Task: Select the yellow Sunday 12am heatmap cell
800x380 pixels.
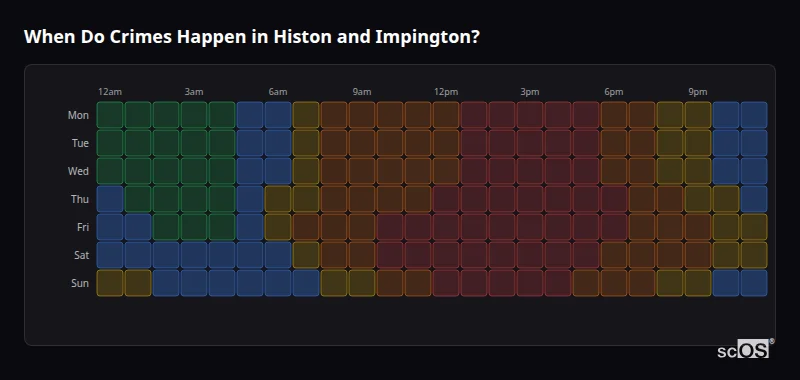Action: (x=110, y=283)
